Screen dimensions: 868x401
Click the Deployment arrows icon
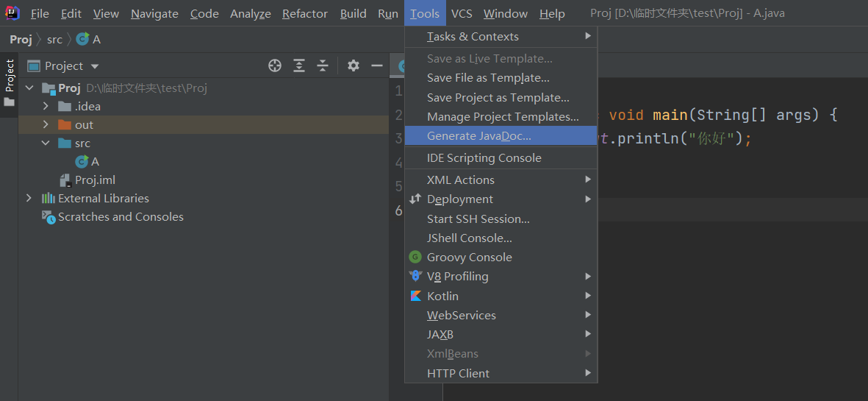click(415, 198)
